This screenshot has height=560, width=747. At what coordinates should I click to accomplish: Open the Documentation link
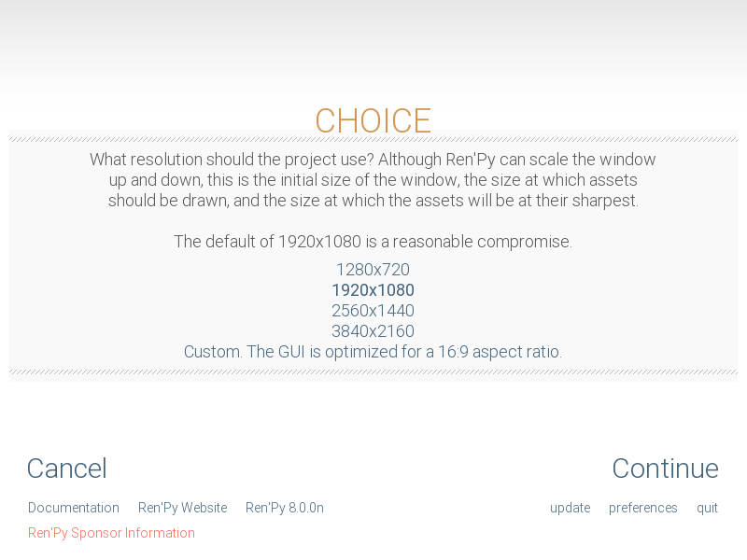74,508
